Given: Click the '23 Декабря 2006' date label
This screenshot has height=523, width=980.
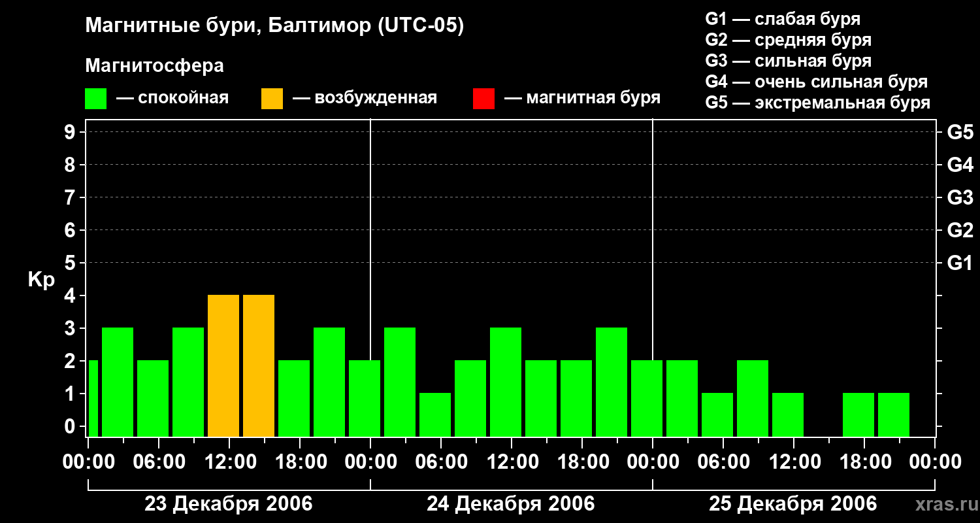Looking at the screenshot, I should pos(229,504).
